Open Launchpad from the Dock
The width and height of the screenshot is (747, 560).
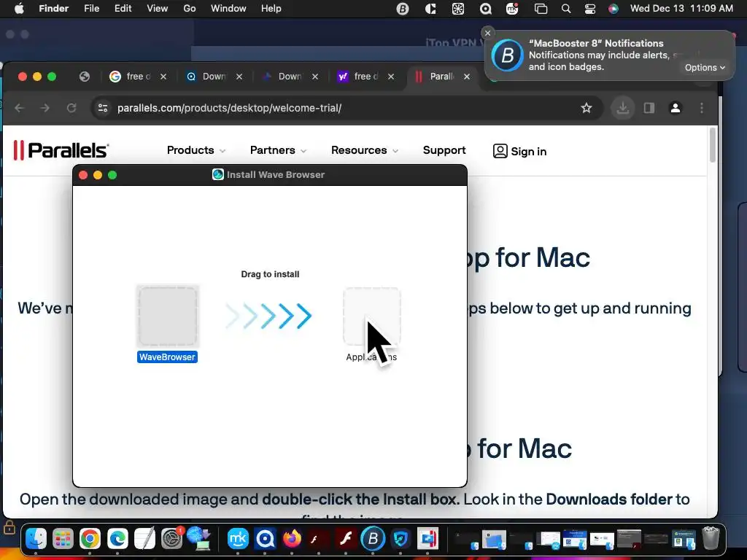(63, 539)
